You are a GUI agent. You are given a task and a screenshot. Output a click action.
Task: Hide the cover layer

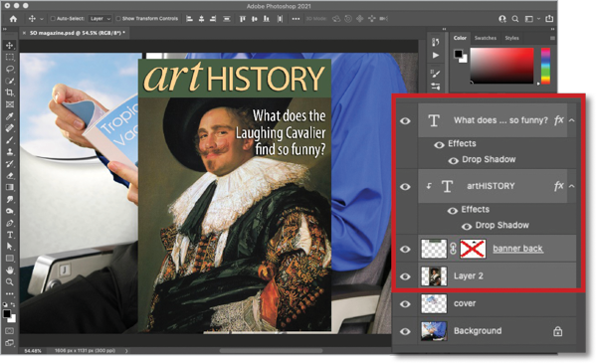click(405, 304)
